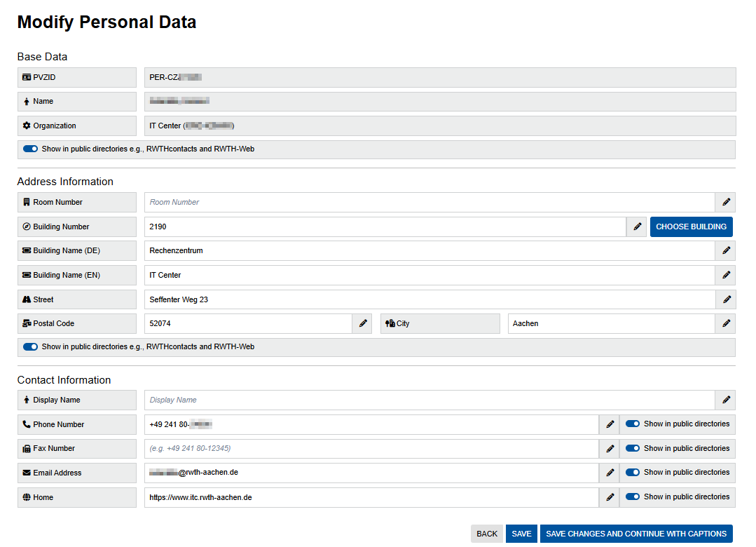Viewport: 756px width, 547px height.
Task: Click the edit pencil for Display Name
Action: (725, 399)
